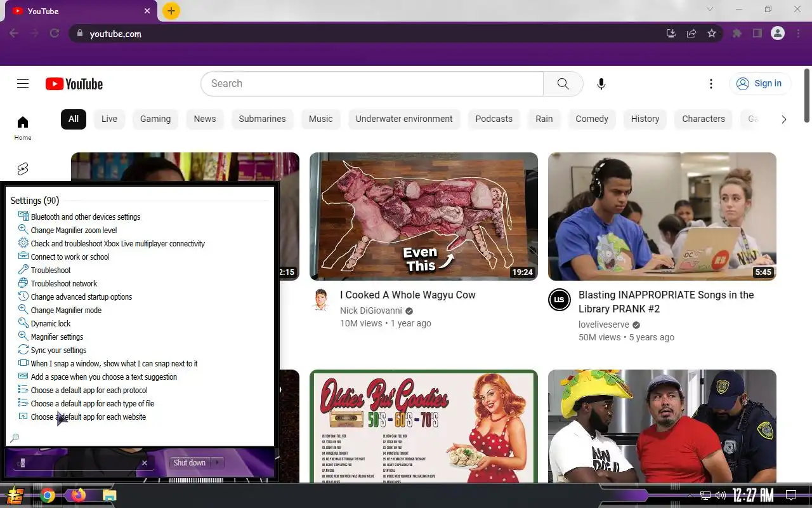Open the YouTube hamburger guide menu

pos(23,84)
